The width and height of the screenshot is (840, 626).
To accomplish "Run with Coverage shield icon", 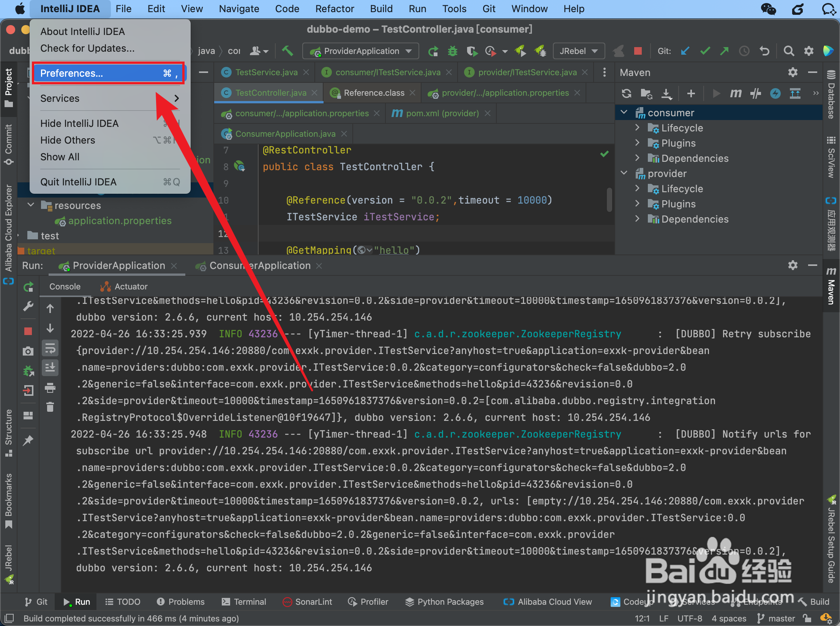I will click(472, 51).
